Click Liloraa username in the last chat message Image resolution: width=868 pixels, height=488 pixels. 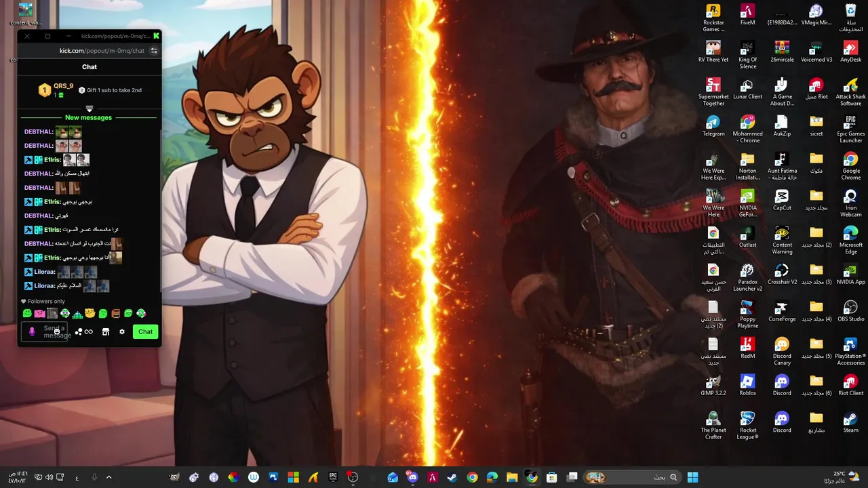[44, 286]
